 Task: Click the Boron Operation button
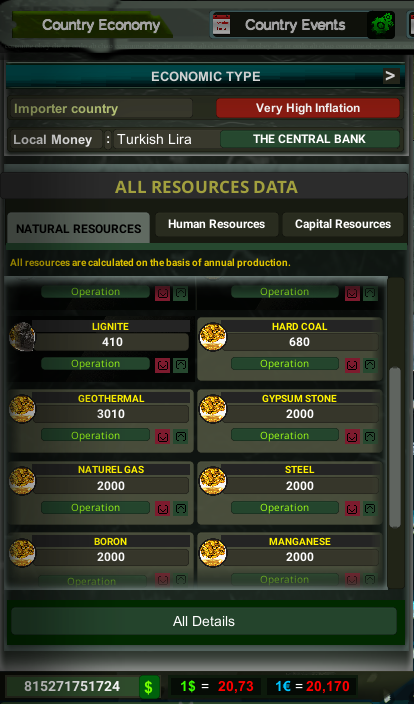[92, 581]
